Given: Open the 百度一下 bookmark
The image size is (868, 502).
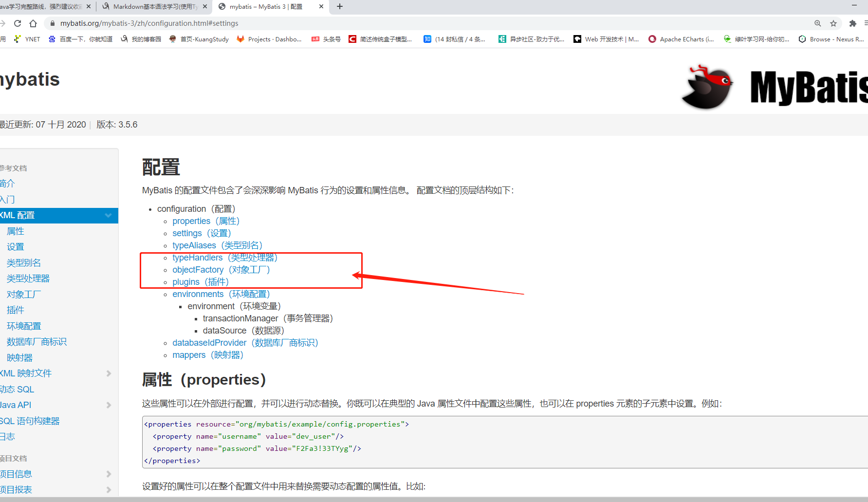Looking at the screenshot, I should coord(80,39).
